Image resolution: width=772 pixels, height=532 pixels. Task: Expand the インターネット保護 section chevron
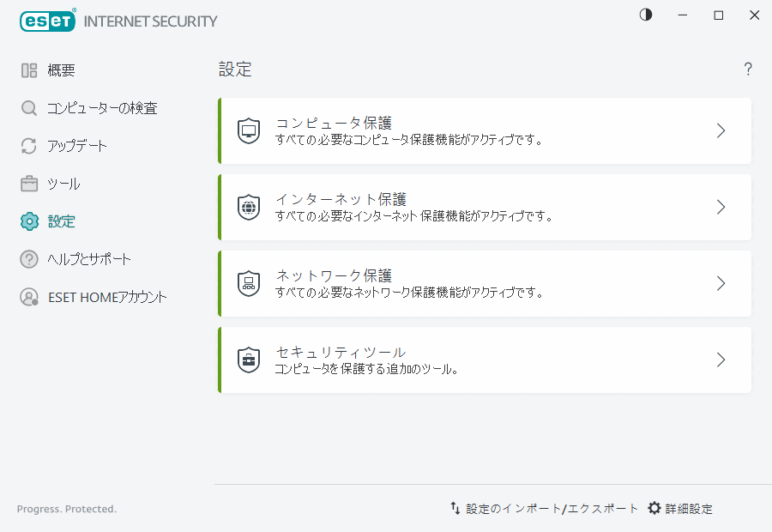click(721, 207)
